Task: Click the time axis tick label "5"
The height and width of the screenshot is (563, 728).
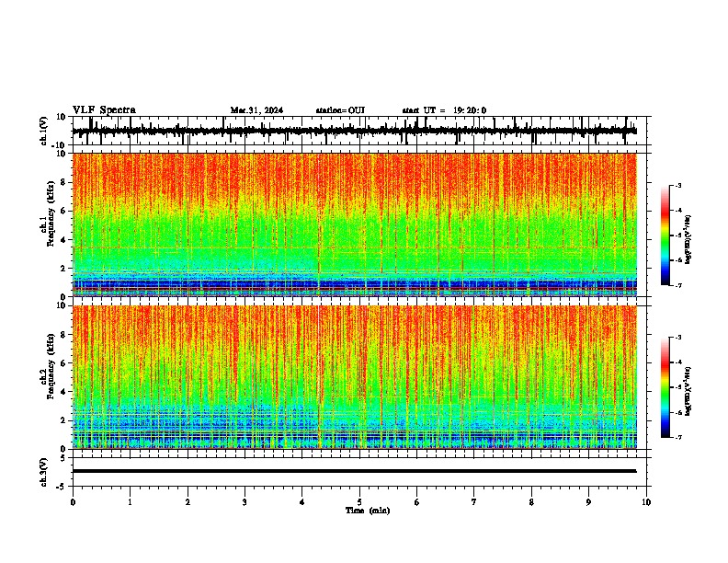Action: click(x=359, y=502)
